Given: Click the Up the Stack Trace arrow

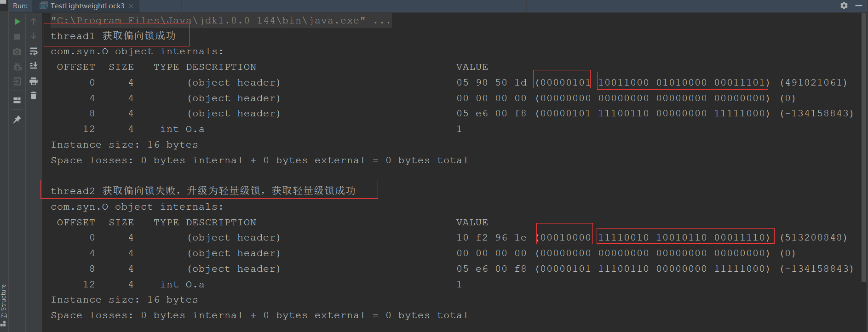Looking at the screenshot, I should [34, 21].
